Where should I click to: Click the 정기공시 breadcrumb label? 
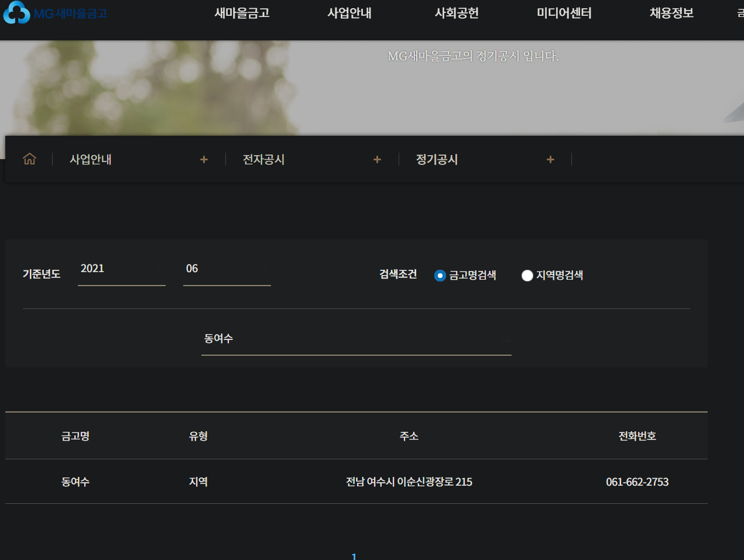click(437, 159)
